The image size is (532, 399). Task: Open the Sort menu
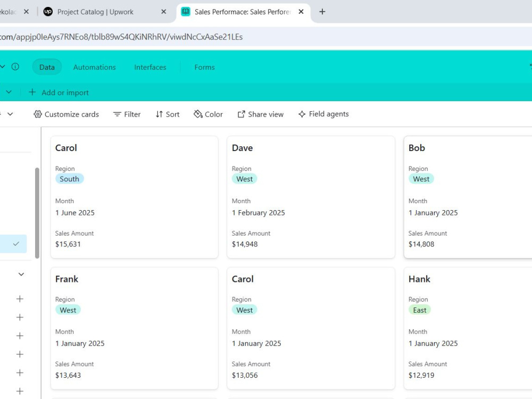pyautogui.click(x=168, y=114)
